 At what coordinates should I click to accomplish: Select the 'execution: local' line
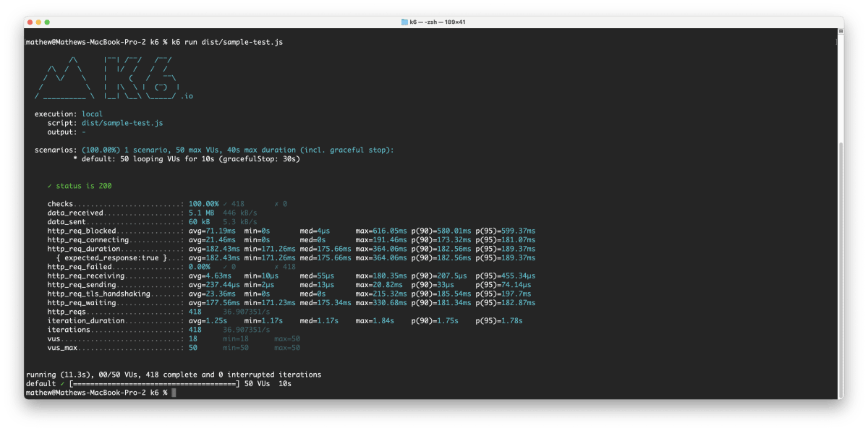click(x=69, y=114)
